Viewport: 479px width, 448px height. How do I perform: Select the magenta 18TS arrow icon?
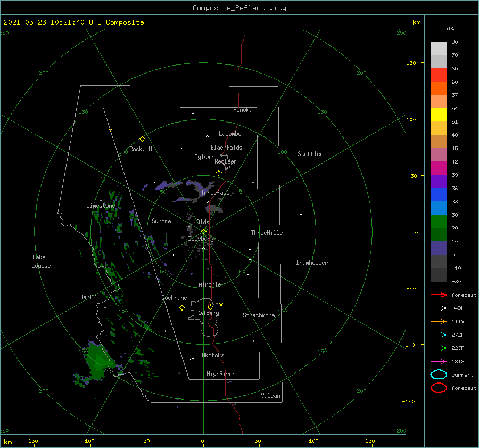click(439, 362)
